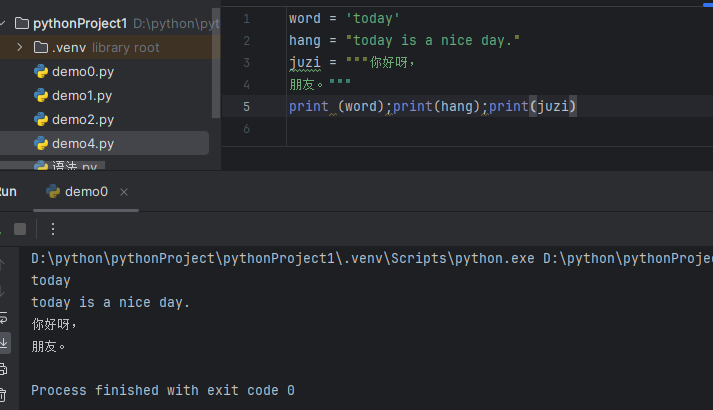The height and width of the screenshot is (410, 713).
Task: Click the demo0.py Python file icon
Action: (x=41, y=71)
